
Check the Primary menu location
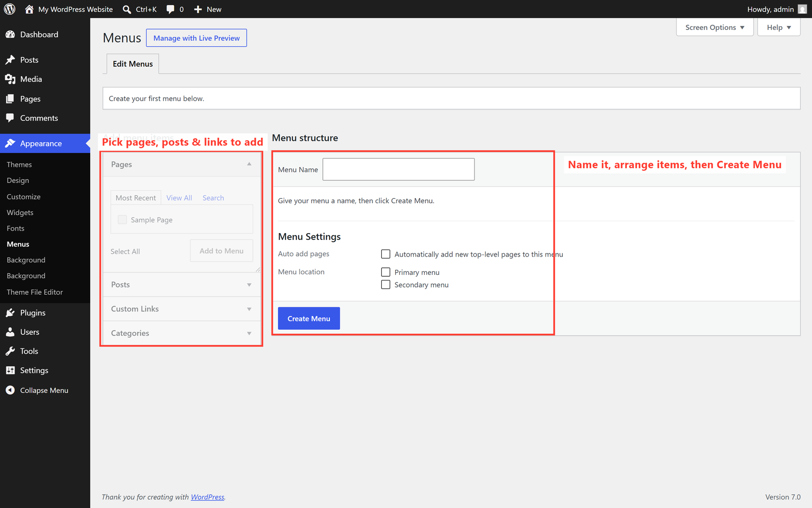tap(386, 272)
